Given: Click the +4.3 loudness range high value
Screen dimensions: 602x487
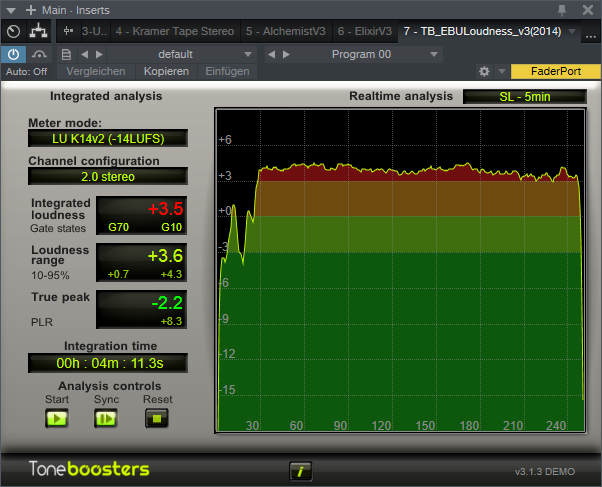Looking at the screenshot, I should click(171, 274).
